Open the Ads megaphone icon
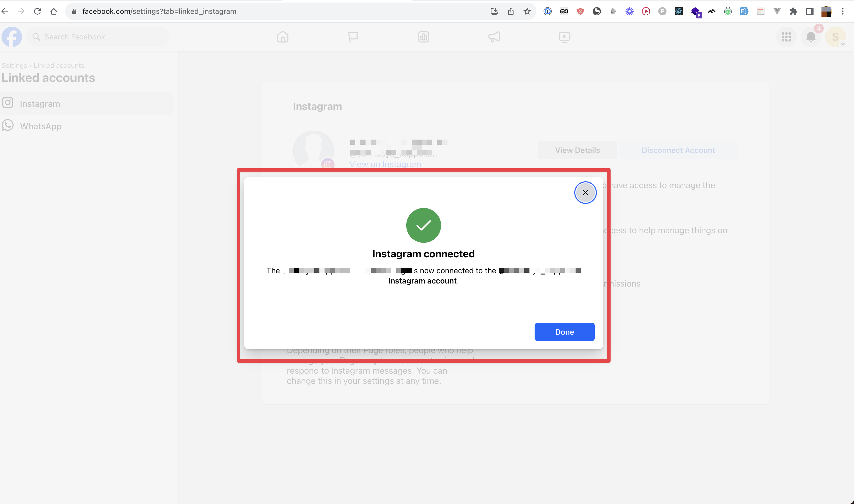This screenshot has height=504, width=854. pos(494,37)
